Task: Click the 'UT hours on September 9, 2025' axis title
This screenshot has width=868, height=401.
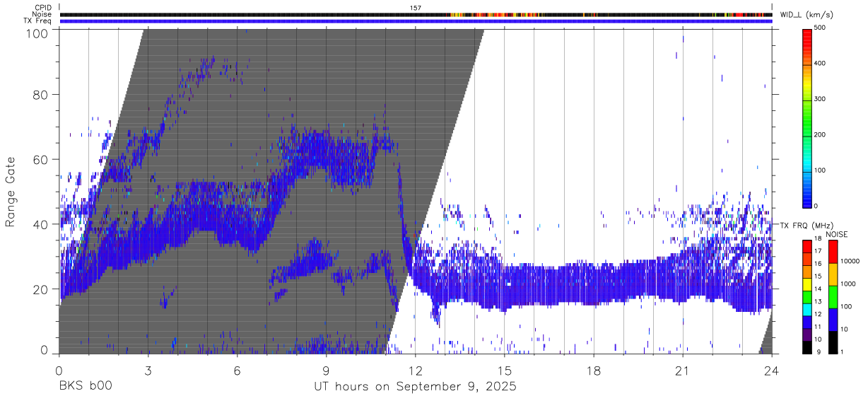Action: (416, 387)
